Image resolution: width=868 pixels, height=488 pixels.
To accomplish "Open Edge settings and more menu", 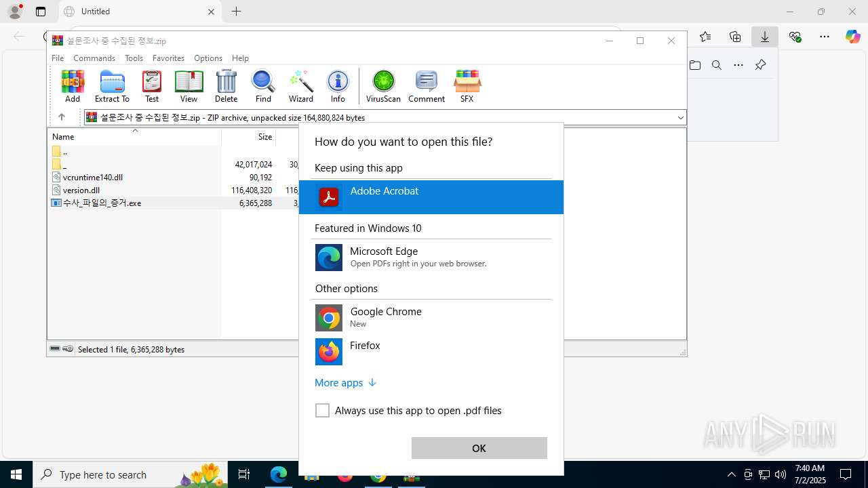I will click(x=825, y=37).
